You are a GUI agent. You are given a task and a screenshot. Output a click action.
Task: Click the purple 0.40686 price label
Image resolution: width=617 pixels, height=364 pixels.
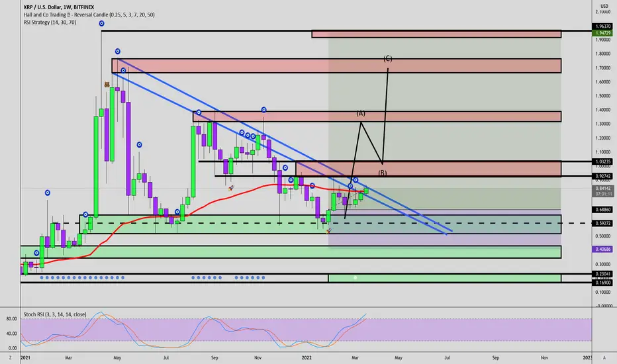pyautogui.click(x=602, y=249)
